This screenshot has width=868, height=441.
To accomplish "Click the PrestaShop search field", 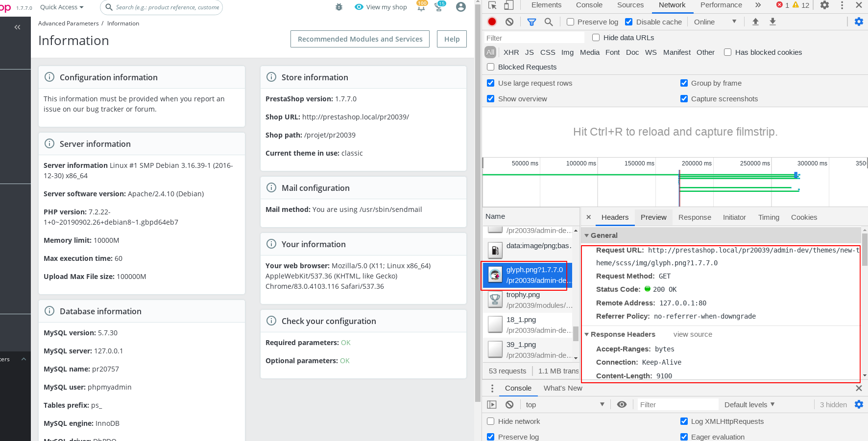I will (161, 7).
